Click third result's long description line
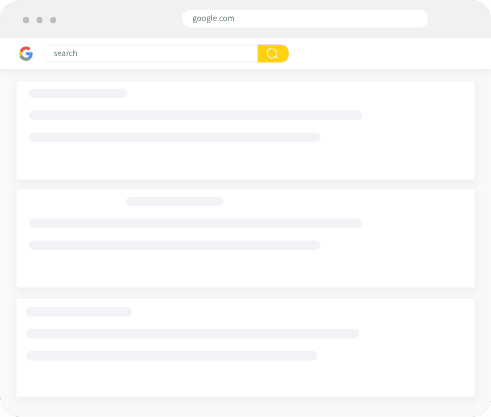 [x=192, y=334]
